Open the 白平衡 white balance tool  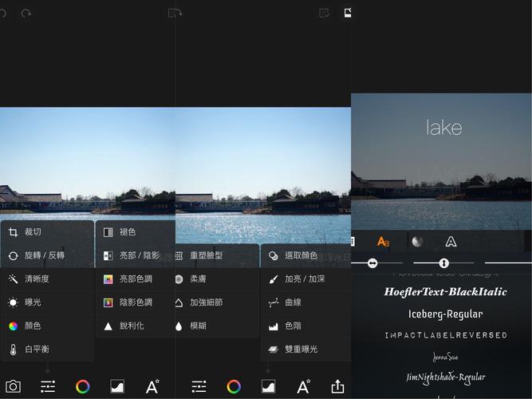tap(37, 349)
